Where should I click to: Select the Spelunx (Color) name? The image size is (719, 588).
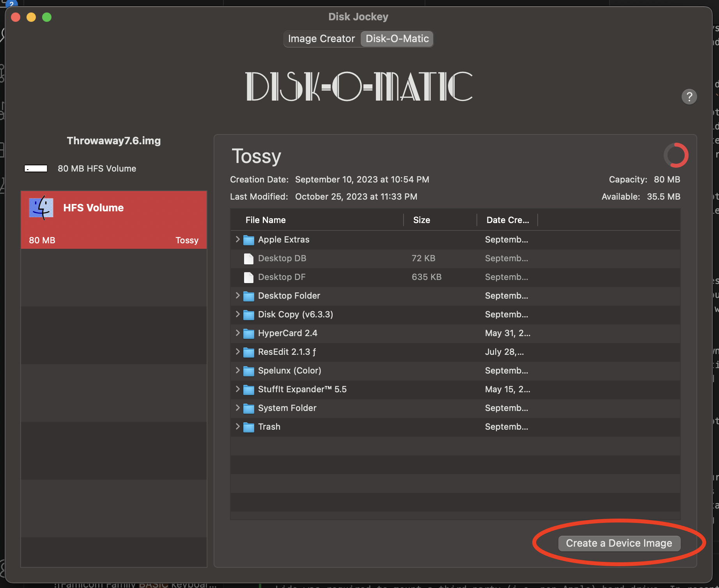(x=290, y=370)
